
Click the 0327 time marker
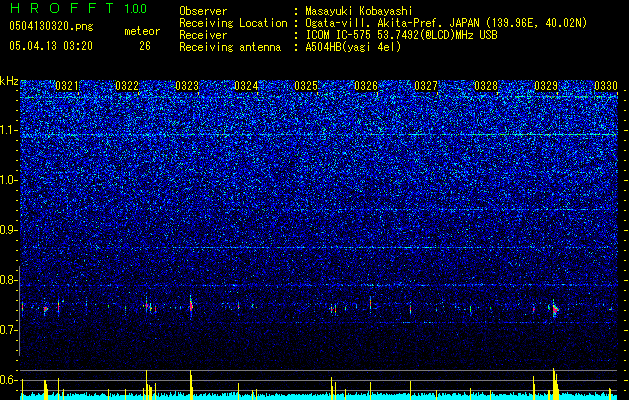[426, 86]
